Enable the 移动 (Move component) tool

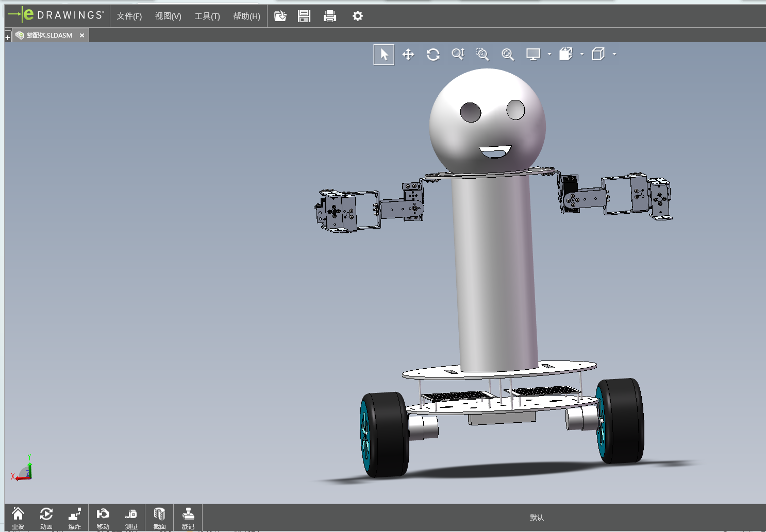click(103, 517)
